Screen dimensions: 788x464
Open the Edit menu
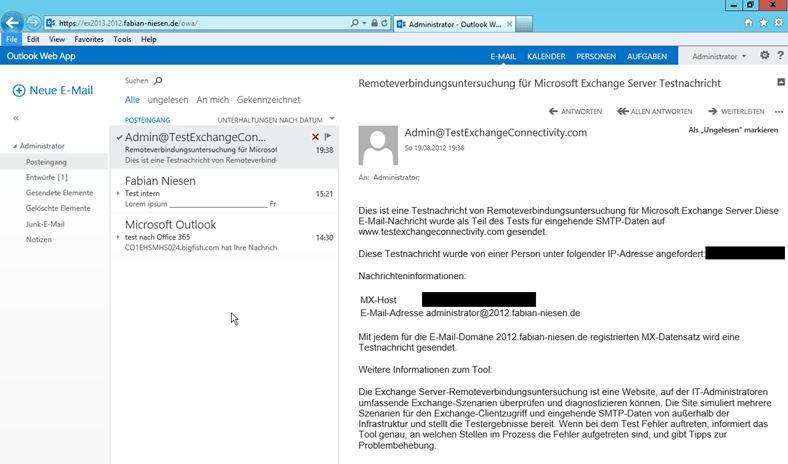pyautogui.click(x=33, y=39)
